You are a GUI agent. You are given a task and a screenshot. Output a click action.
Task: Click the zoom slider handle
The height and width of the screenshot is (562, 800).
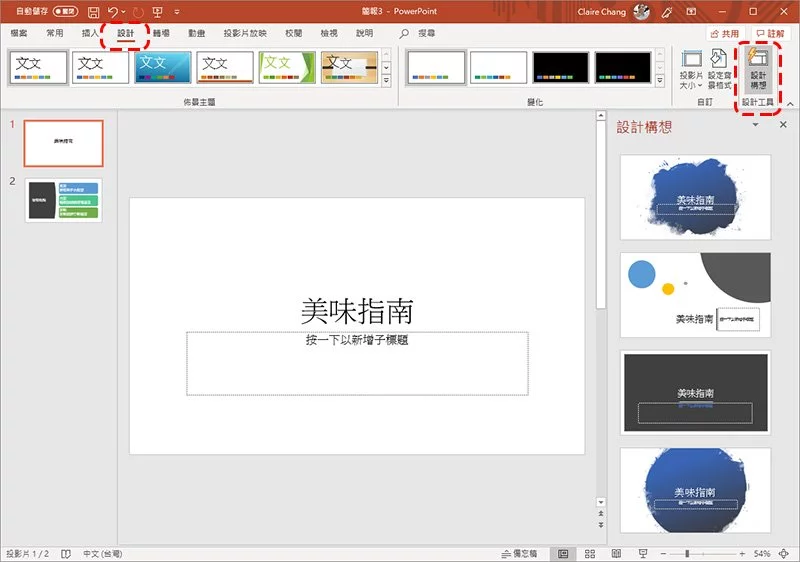pyautogui.click(x=687, y=554)
